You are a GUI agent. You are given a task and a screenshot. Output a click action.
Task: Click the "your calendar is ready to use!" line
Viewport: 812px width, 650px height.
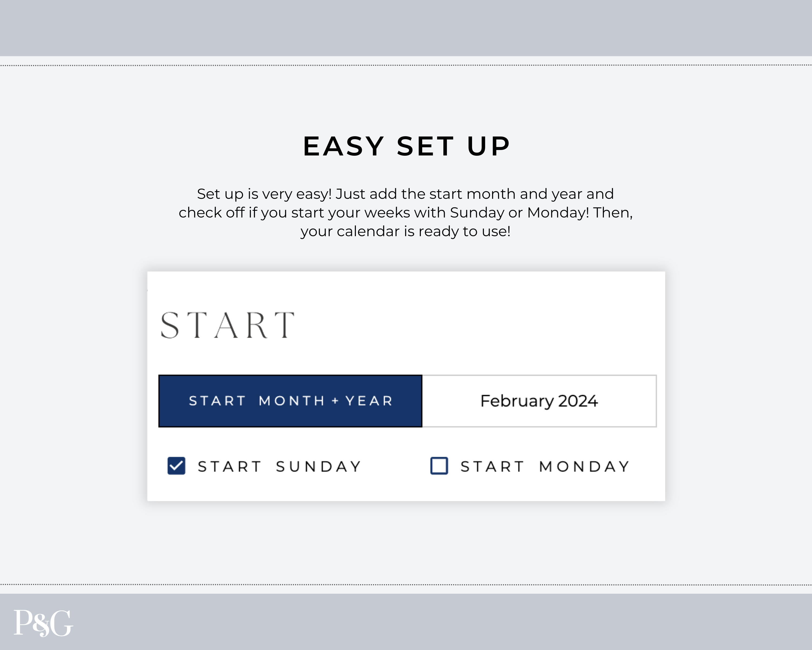click(x=405, y=231)
